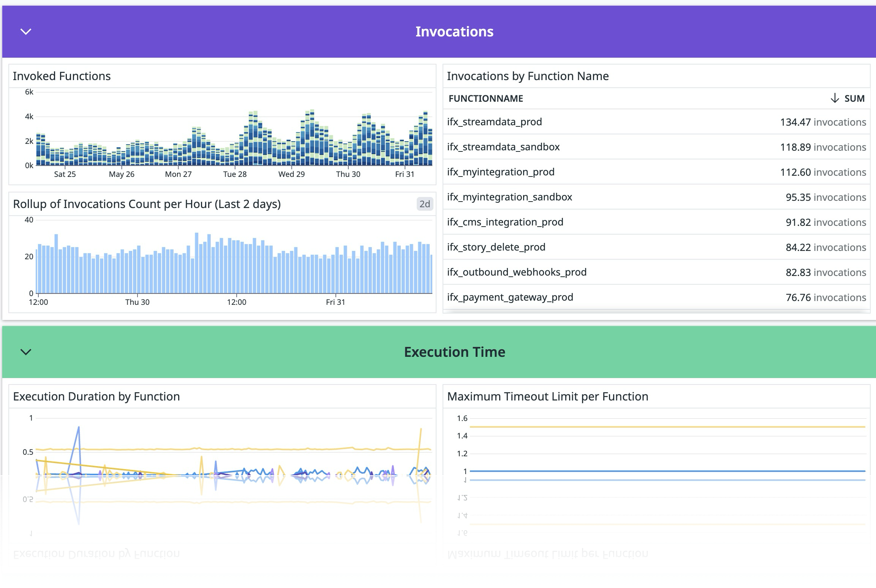Click the yellow 1.5 timeout limit line
This screenshot has width=876, height=588.
point(667,427)
